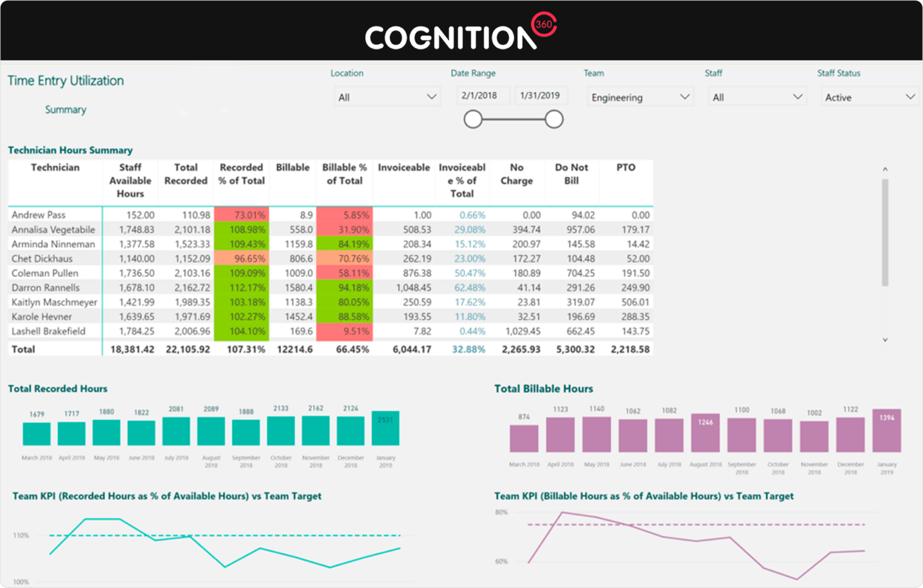Click the August 2018 billable hours bar
This screenshot has height=588, width=923.
[705, 433]
